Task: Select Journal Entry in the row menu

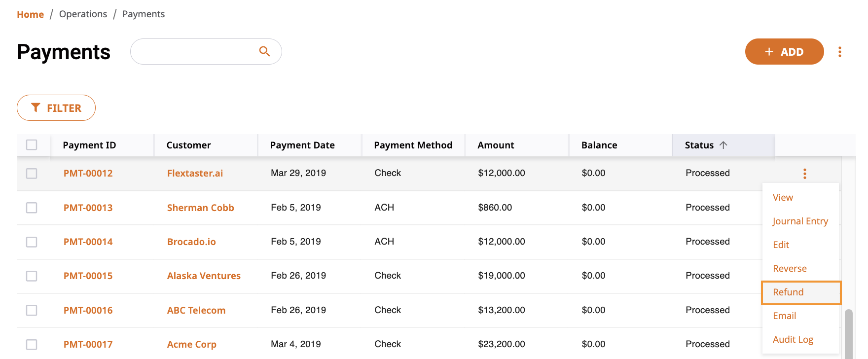Action: [800, 221]
